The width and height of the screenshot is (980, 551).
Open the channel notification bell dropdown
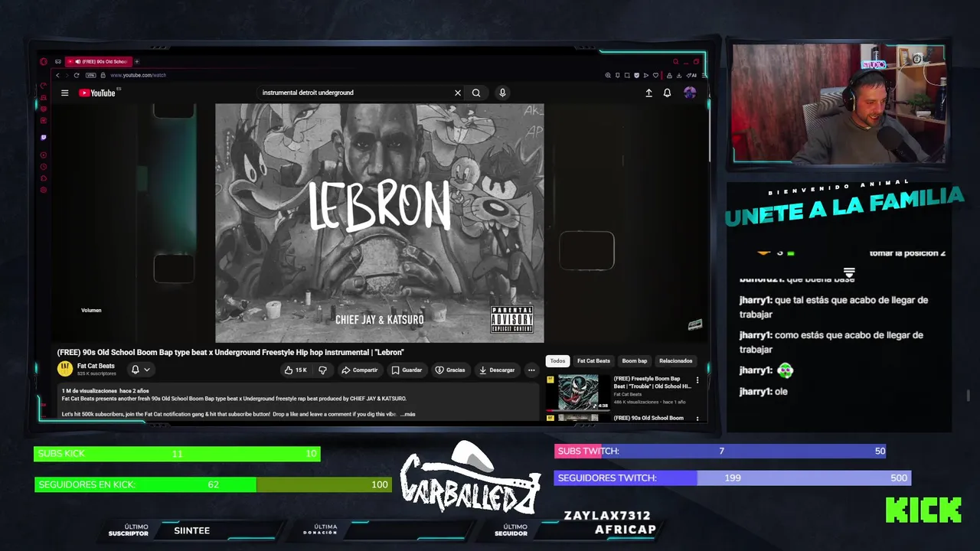(x=140, y=370)
